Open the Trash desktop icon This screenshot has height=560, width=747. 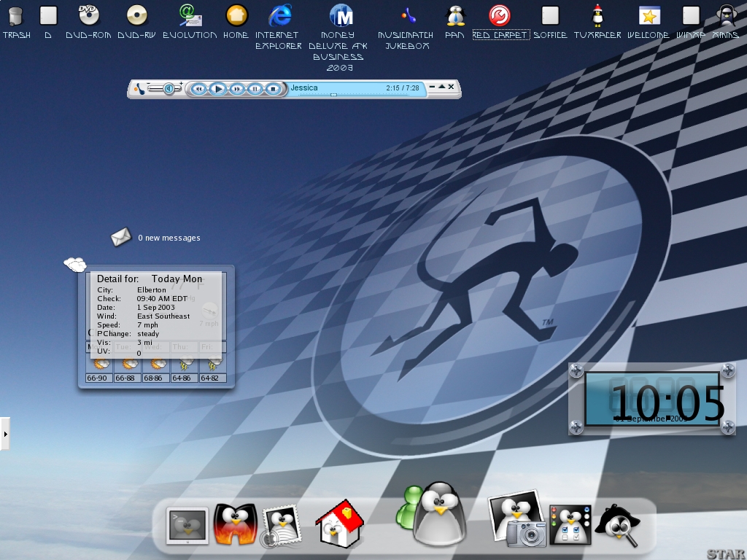(16, 16)
